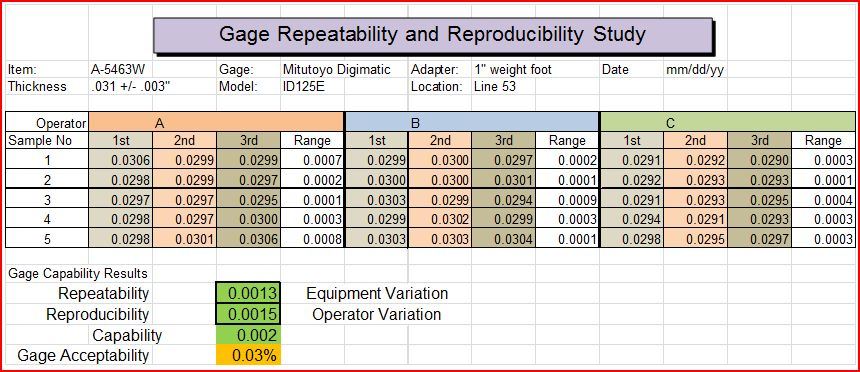Click the 'Location:' label cell
Image resolution: width=860 pixels, height=372 pixels.
(x=437, y=87)
